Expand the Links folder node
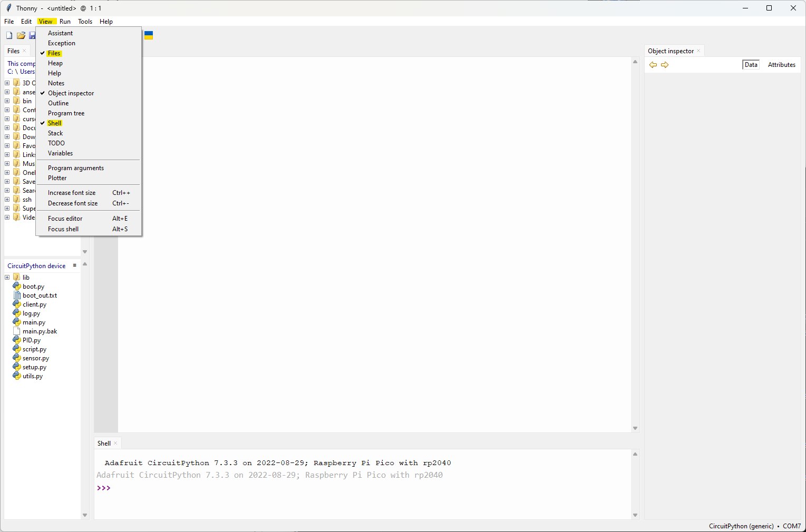Image resolution: width=806 pixels, height=532 pixels. tap(7, 154)
